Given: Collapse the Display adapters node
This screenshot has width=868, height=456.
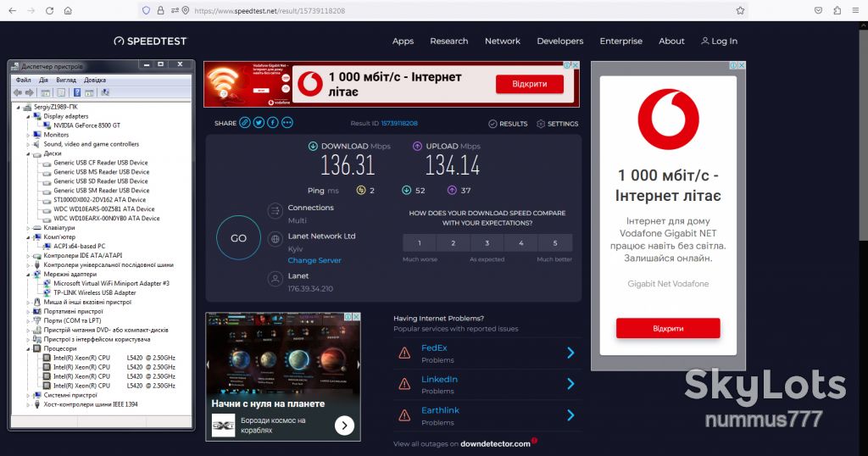Looking at the screenshot, I should click(x=28, y=116).
